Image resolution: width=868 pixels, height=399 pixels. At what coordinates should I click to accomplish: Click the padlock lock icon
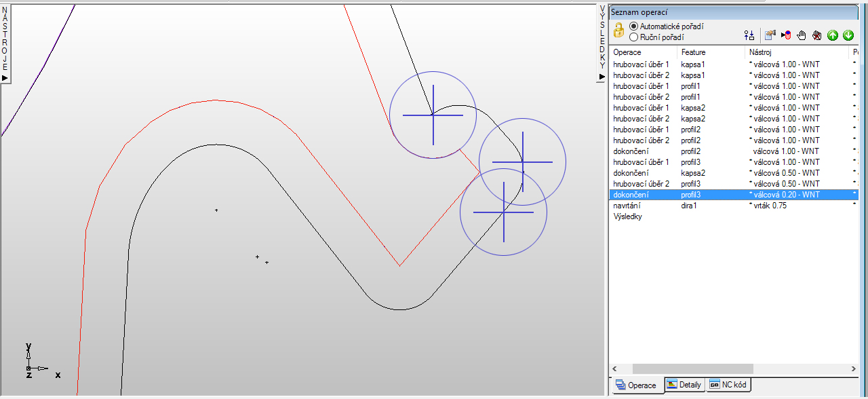pos(618,31)
